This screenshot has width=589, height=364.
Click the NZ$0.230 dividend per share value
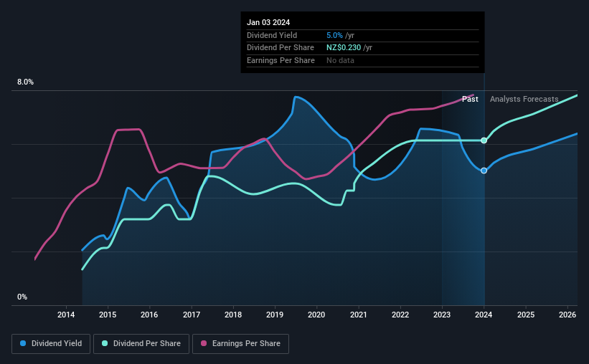pos(344,48)
